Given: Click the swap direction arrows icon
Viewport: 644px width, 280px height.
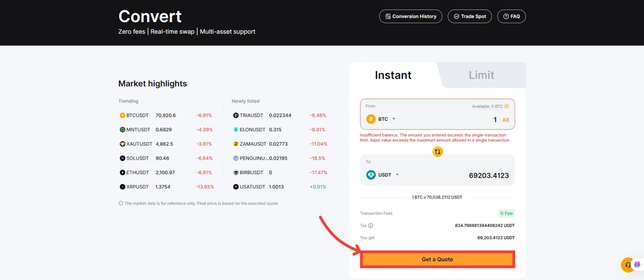Looking at the screenshot, I should 437,152.
